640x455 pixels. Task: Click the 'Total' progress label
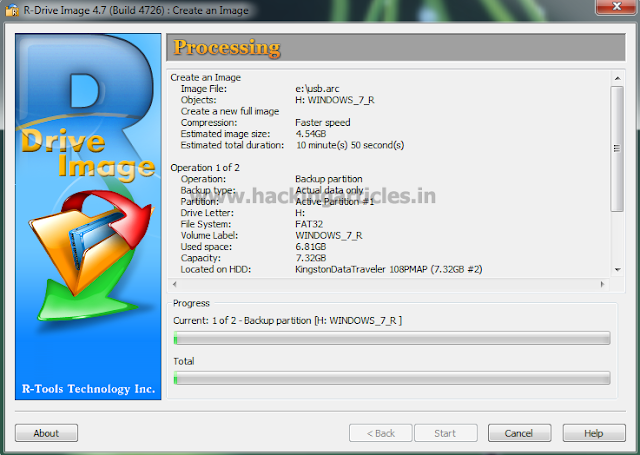pyautogui.click(x=184, y=361)
